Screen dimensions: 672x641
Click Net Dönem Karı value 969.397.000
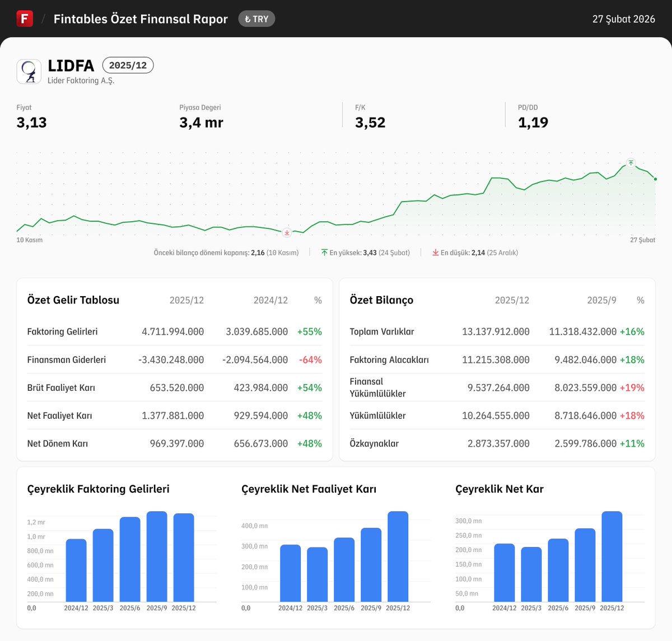[x=177, y=443]
